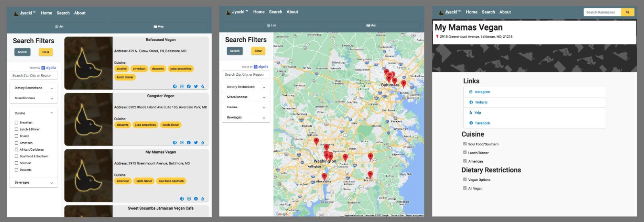This screenshot has width=644, height=222.
Task: Check the American cuisine filter in the sidebar
Action: 16,143
